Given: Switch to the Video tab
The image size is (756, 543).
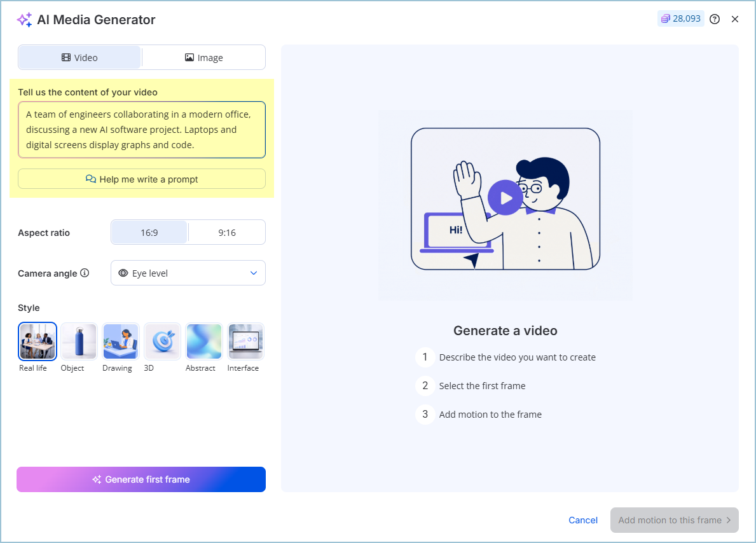Looking at the screenshot, I should pyautogui.click(x=79, y=58).
